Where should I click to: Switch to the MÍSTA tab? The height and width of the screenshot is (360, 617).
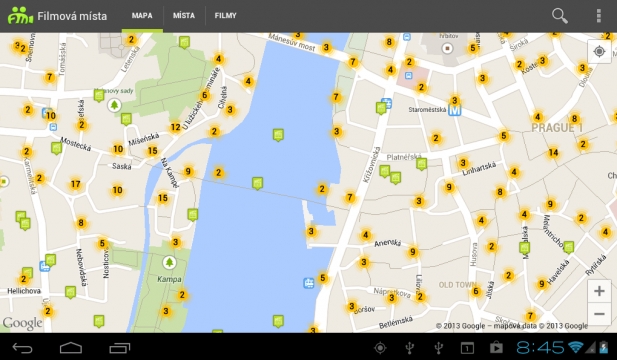(x=184, y=16)
